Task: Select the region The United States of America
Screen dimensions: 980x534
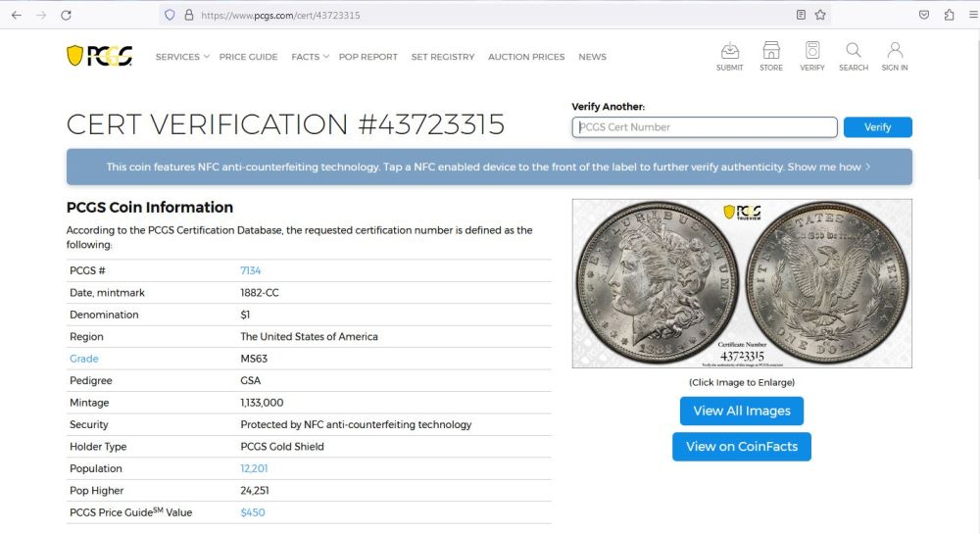Action: [309, 337]
